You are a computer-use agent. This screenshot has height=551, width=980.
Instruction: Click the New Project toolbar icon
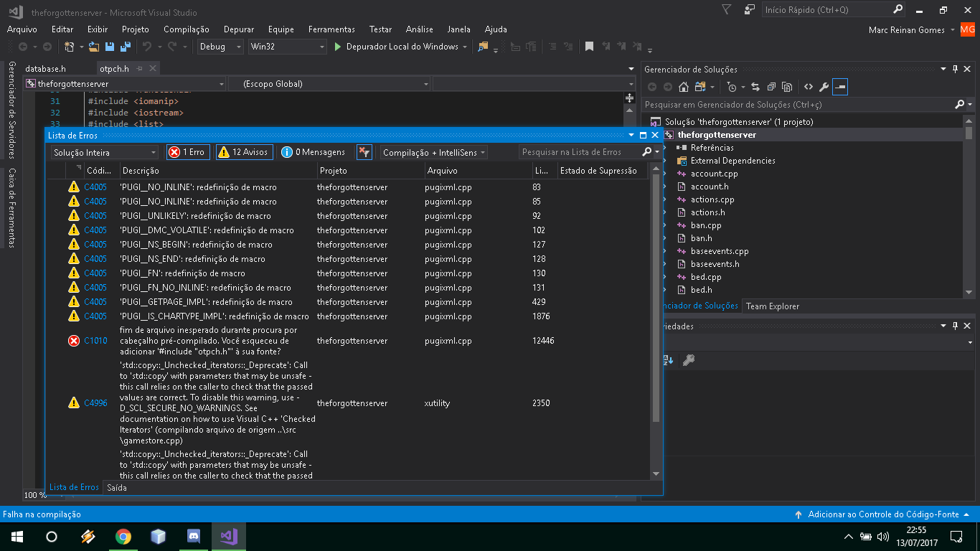click(70, 47)
